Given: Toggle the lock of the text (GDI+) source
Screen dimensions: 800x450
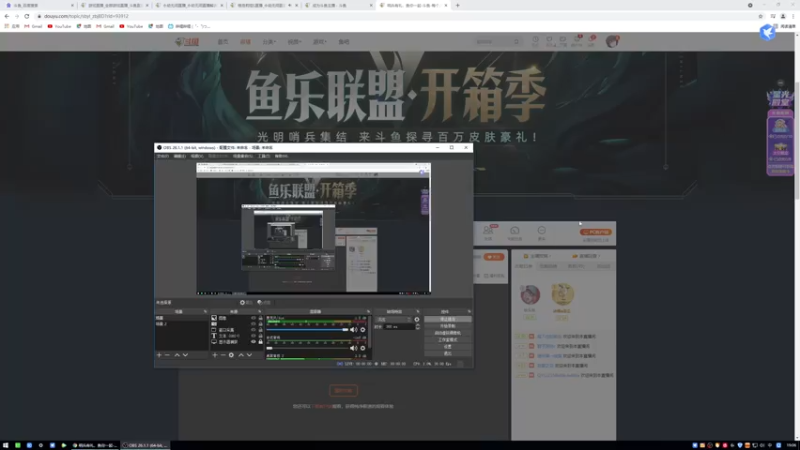Looking at the screenshot, I should (x=260, y=336).
